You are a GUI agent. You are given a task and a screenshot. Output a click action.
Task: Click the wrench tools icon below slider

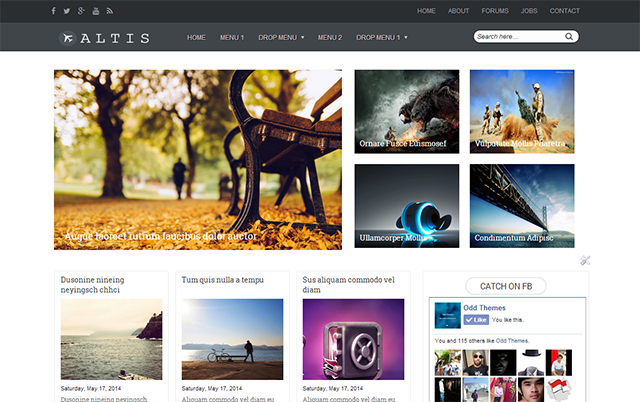(x=585, y=260)
